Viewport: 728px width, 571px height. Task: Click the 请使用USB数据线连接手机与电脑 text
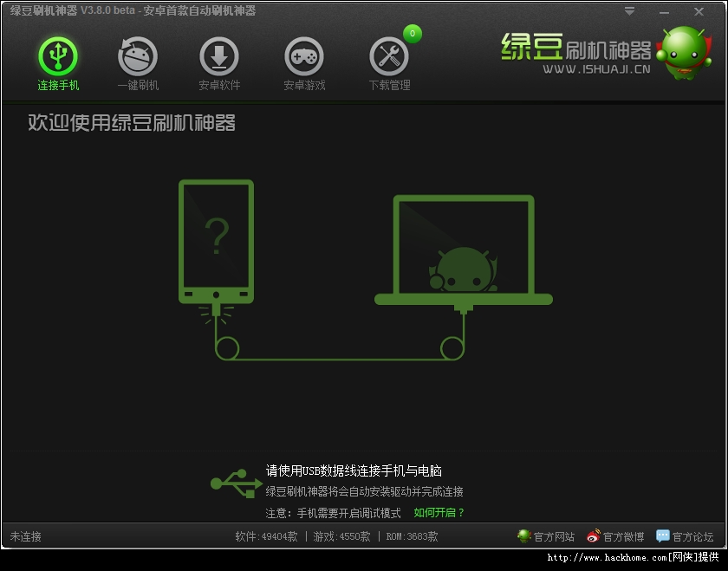click(354, 470)
